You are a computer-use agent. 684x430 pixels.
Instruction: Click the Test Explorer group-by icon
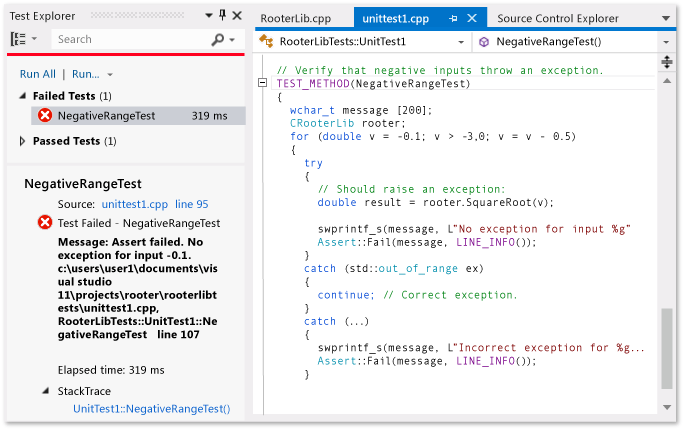tap(19, 39)
